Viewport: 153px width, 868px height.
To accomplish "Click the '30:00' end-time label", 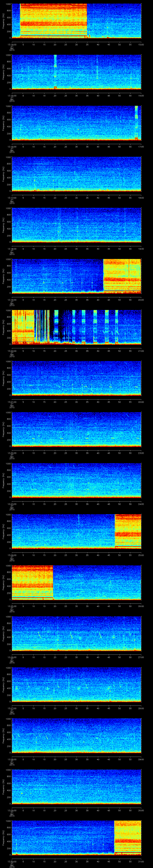I will click(141, 810).
